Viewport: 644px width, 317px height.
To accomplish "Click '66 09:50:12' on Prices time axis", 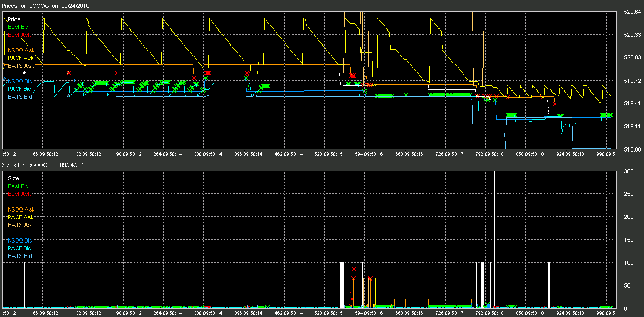I will [46, 154].
